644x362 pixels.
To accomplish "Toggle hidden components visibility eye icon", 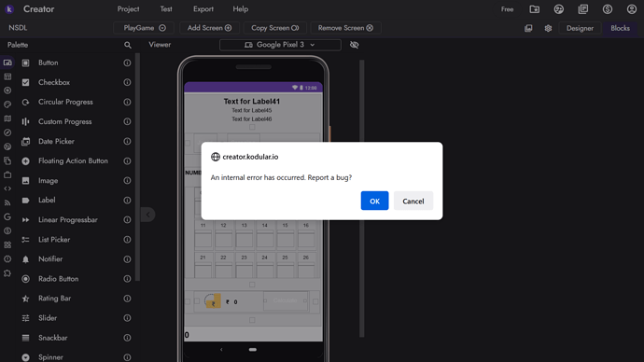I will pyautogui.click(x=354, y=45).
